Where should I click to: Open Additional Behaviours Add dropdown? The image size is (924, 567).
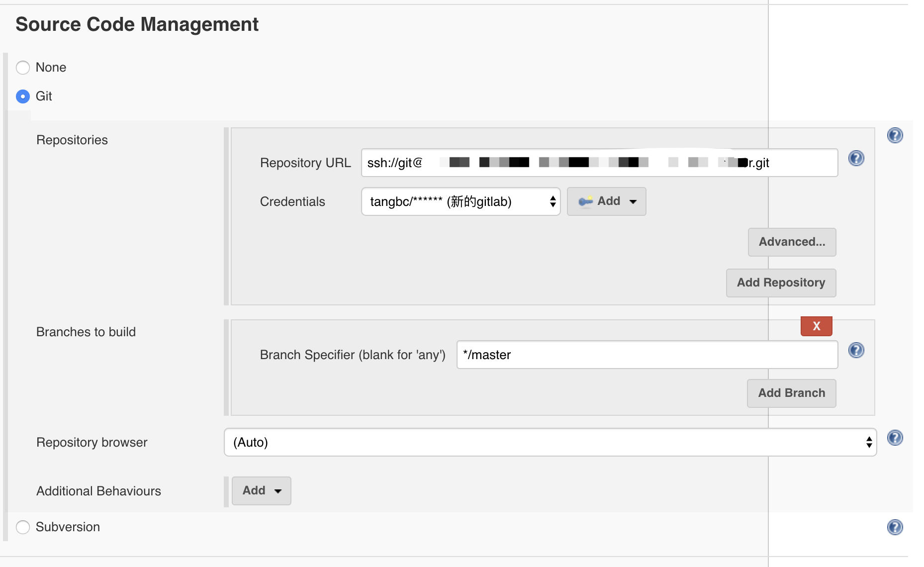pyautogui.click(x=261, y=491)
